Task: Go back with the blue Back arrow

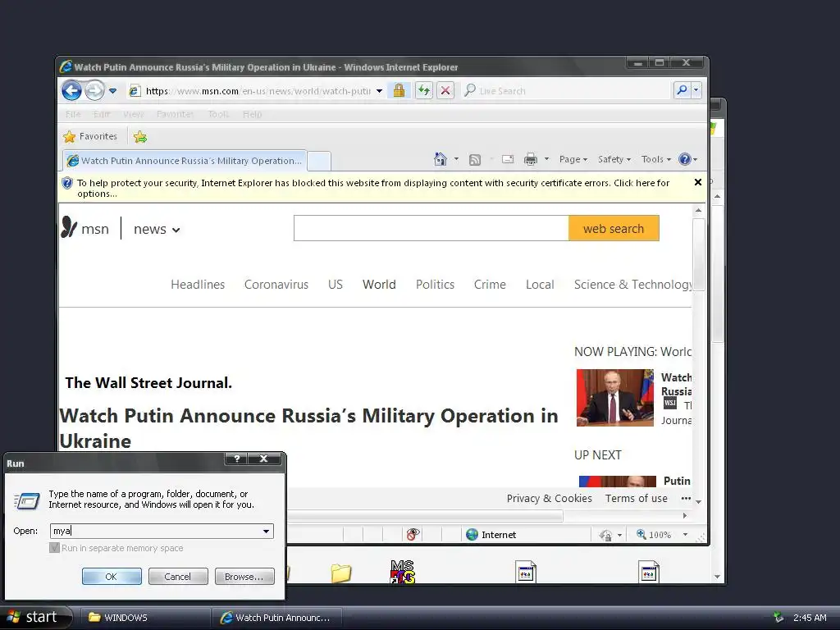Action: click(x=71, y=90)
